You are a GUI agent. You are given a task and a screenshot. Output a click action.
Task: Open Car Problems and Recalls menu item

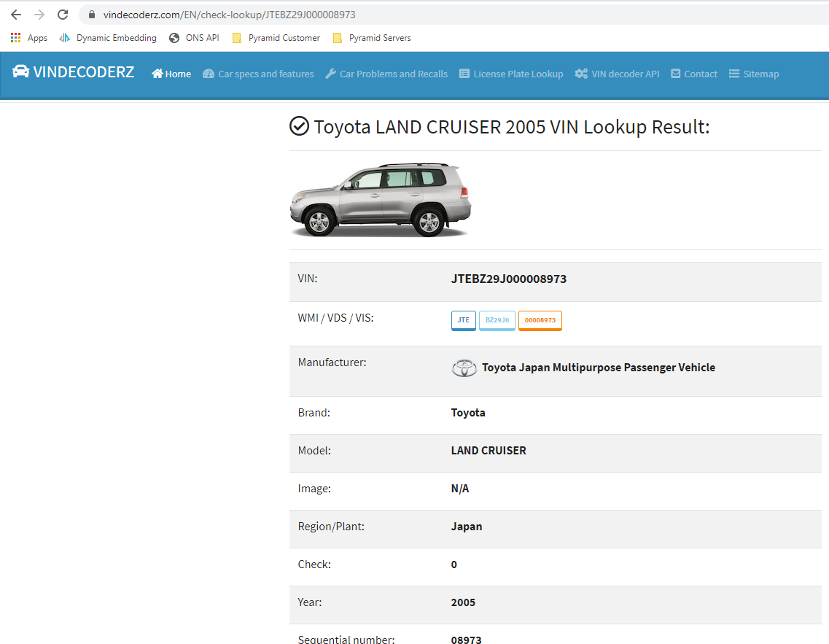tap(386, 74)
